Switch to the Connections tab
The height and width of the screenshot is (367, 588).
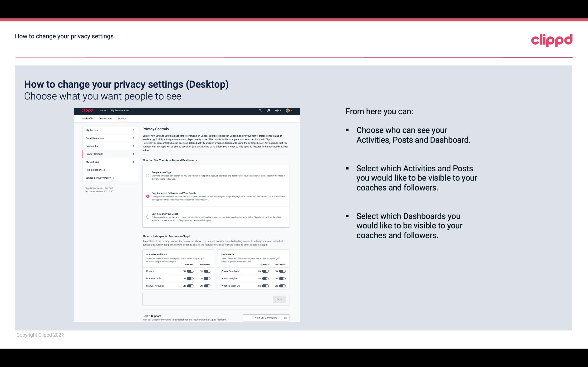click(105, 118)
